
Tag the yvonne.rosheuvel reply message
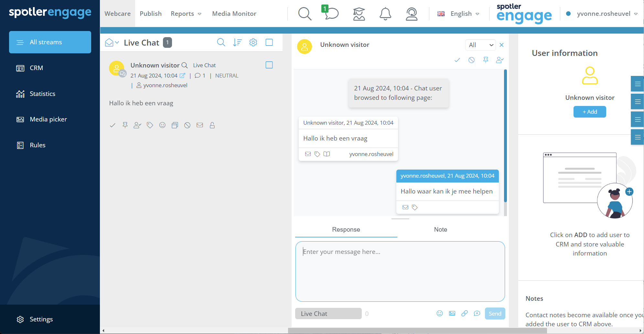(x=415, y=207)
